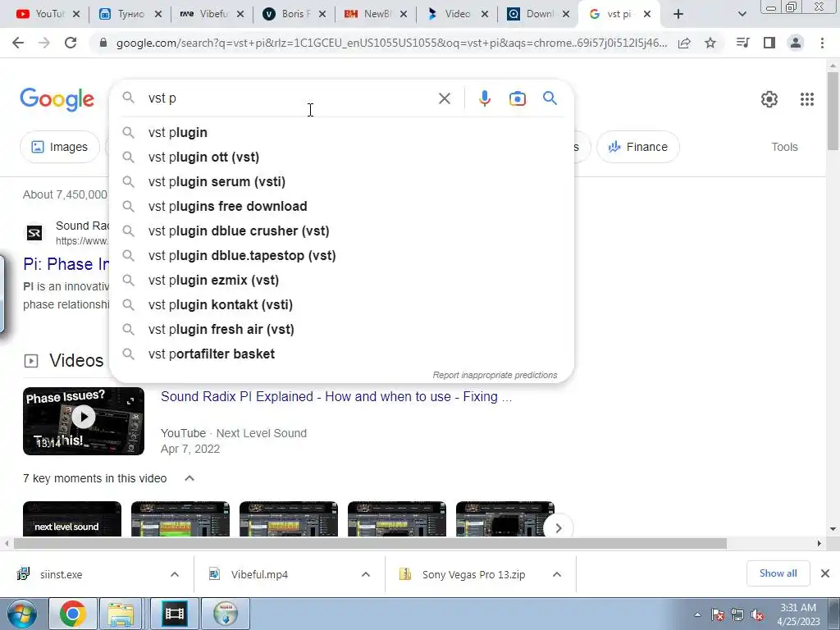
Task: Click the blue Google Search magnifier button
Action: point(550,98)
